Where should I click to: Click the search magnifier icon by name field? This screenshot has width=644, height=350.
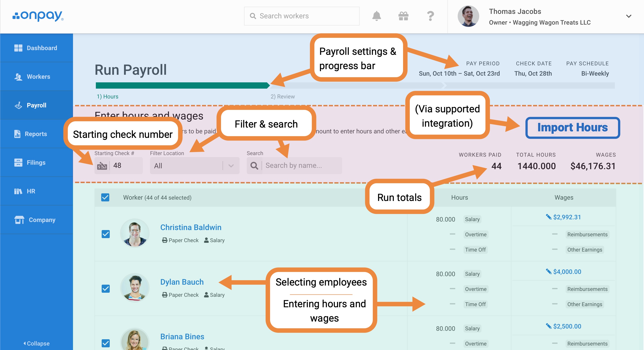(x=254, y=166)
